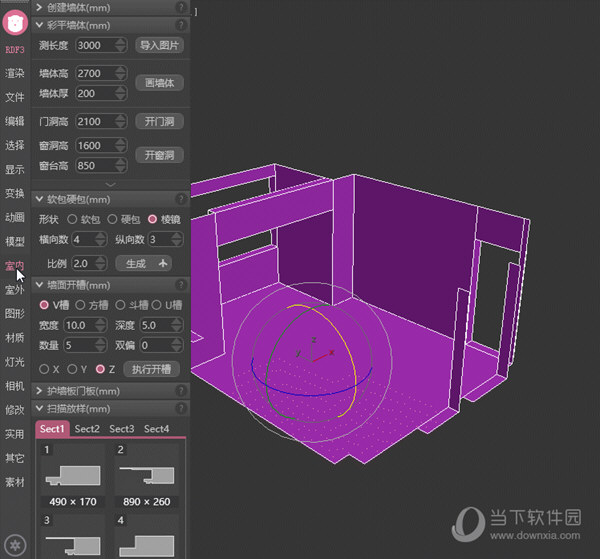600x559 pixels.
Task: Click the pig logo icon
Action: 15,21
